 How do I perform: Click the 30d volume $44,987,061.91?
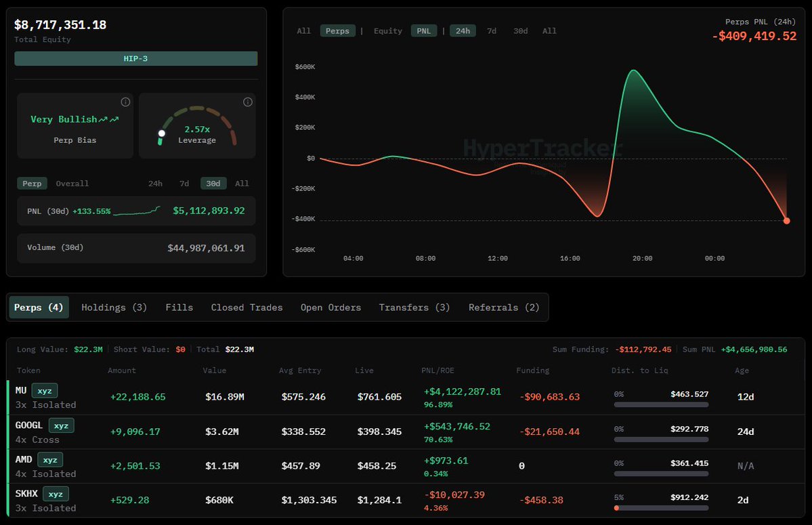click(206, 248)
